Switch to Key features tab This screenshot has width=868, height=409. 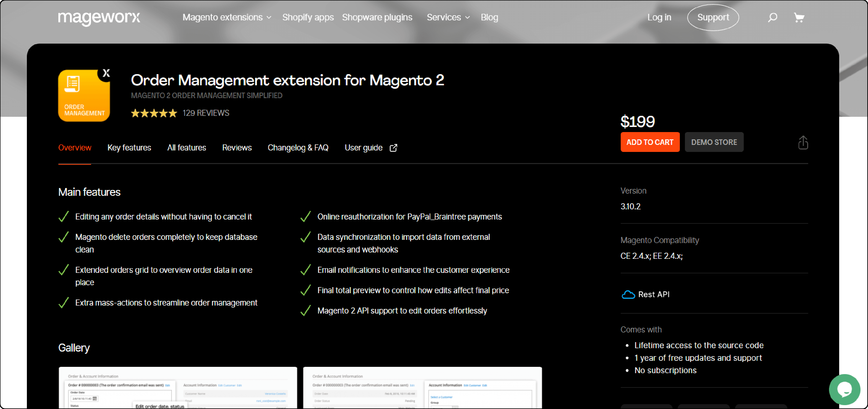(x=129, y=148)
